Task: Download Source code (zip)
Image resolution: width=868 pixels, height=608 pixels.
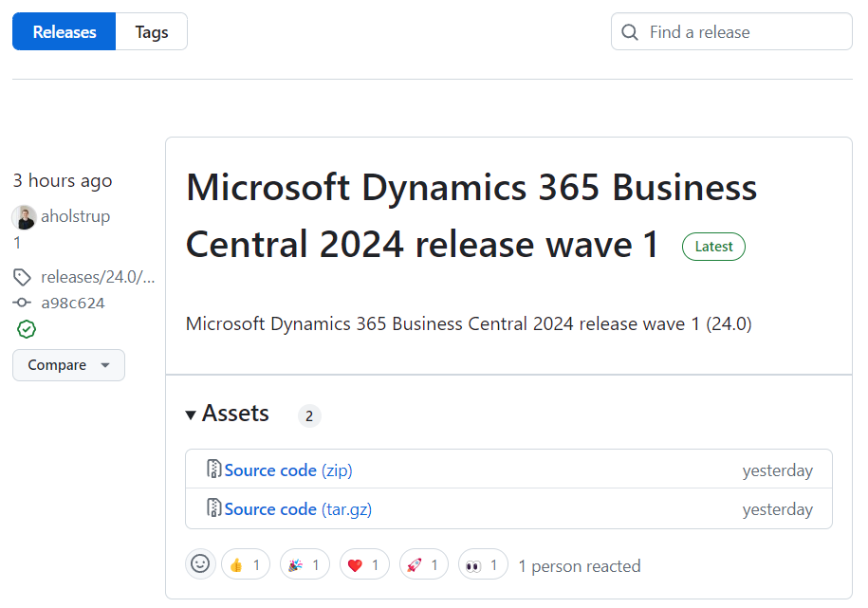Action: [287, 470]
